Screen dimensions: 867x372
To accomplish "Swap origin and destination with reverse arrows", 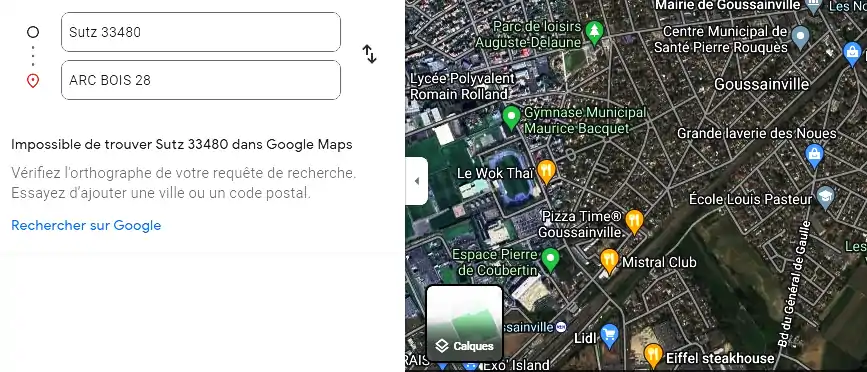I will 369,54.
